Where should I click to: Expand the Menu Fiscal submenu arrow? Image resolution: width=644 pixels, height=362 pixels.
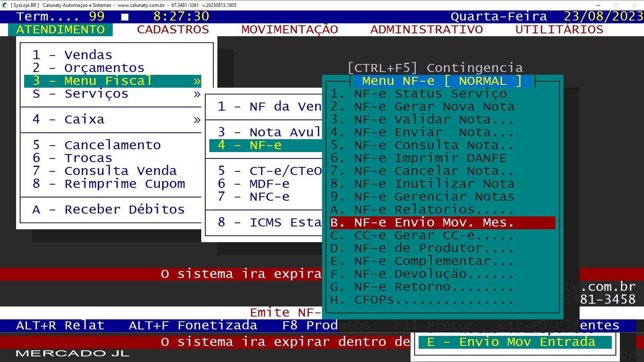tap(197, 81)
